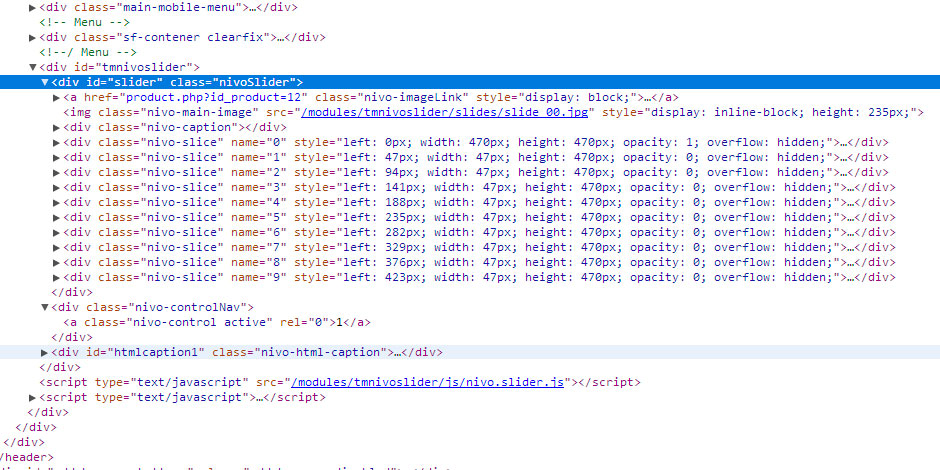
Task: Click the '/ Menu' closing comment line
Action: (x=88, y=52)
